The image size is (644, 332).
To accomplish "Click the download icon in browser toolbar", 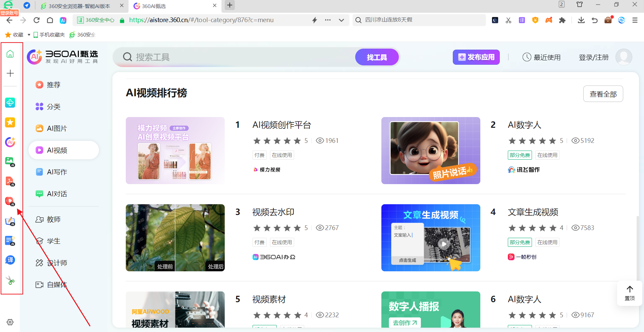I will [x=581, y=20].
